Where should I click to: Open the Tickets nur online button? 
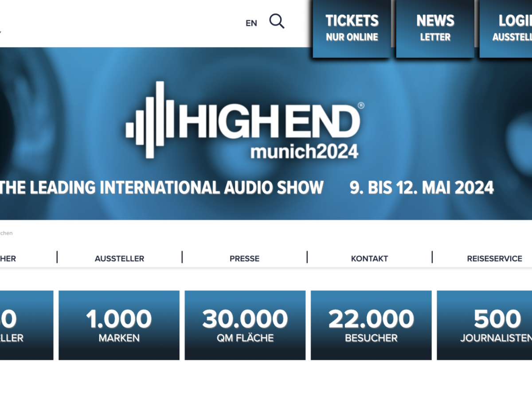tap(352, 28)
